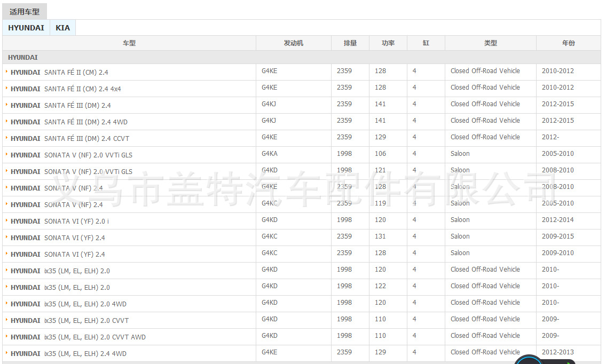Open HYUNDAI SANTA FÉ III (DM) 2.4 CCVT link
The image size is (606, 364).
coord(70,139)
